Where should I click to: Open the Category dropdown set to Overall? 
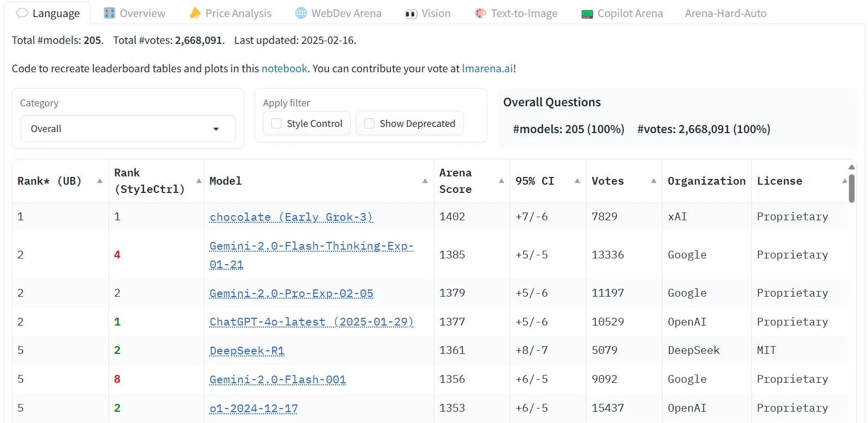(128, 129)
